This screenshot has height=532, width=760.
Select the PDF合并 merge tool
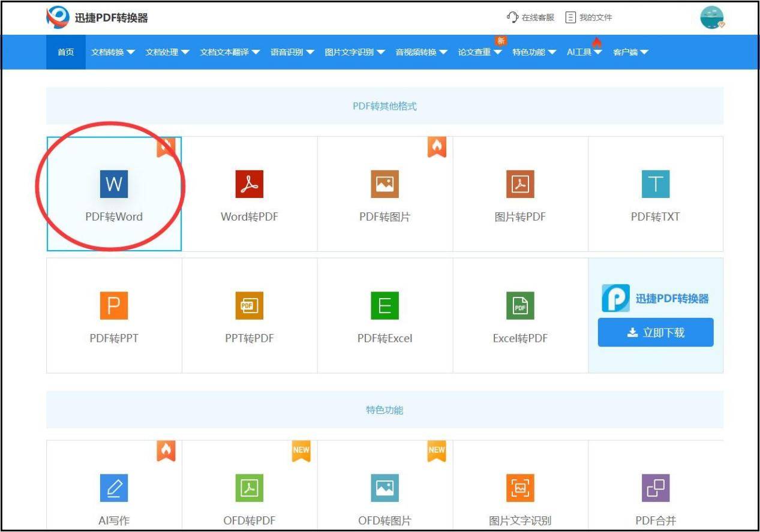656,497
